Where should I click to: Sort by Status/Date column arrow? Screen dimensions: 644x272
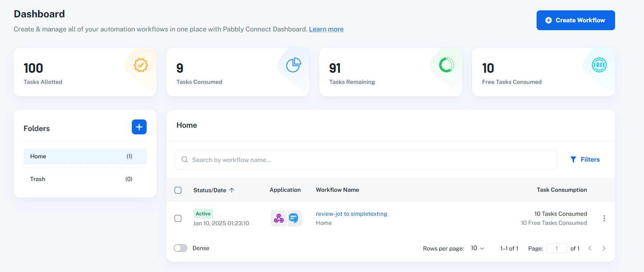coord(232,190)
